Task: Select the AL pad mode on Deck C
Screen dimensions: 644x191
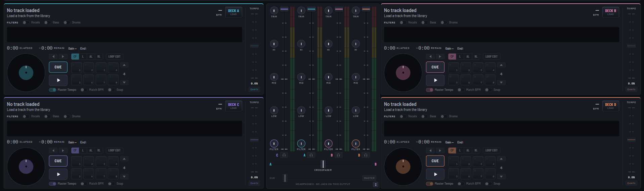Action: 91,150
